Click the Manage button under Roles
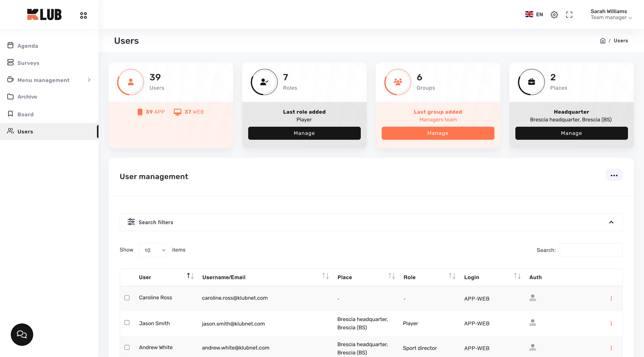This screenshot has height=357, width=644. coord(304,133)
